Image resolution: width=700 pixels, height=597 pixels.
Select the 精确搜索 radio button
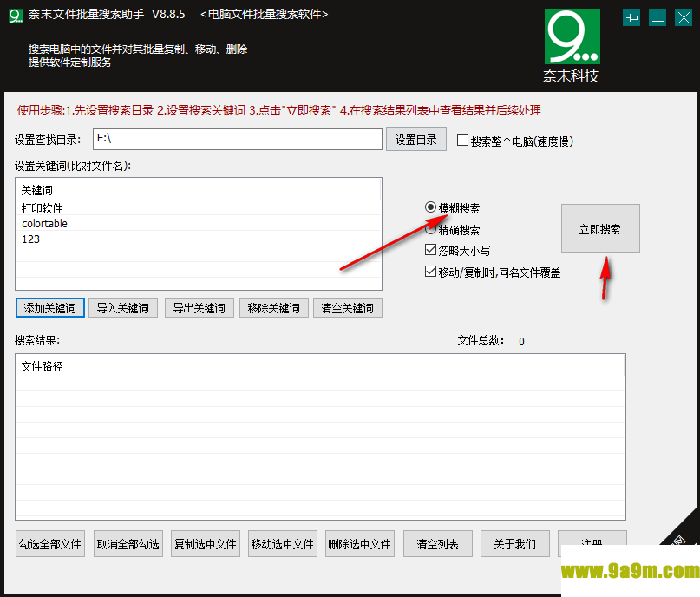click(x=430, y=229)
